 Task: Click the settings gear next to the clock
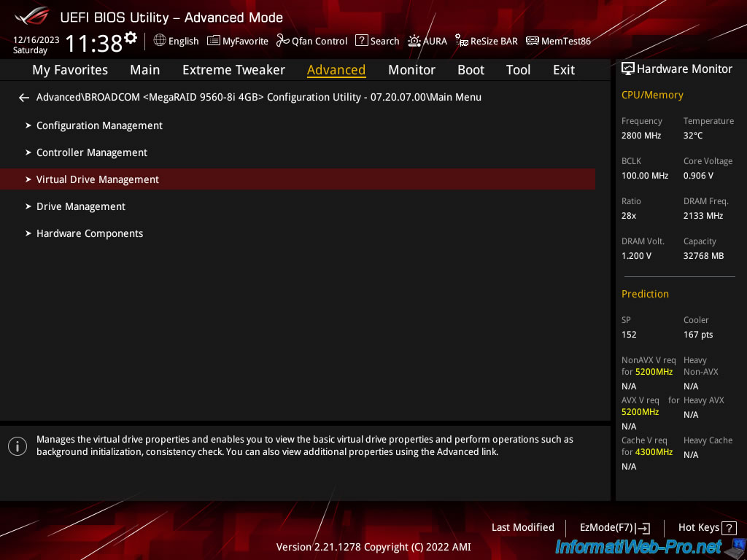tap(130, 38)
